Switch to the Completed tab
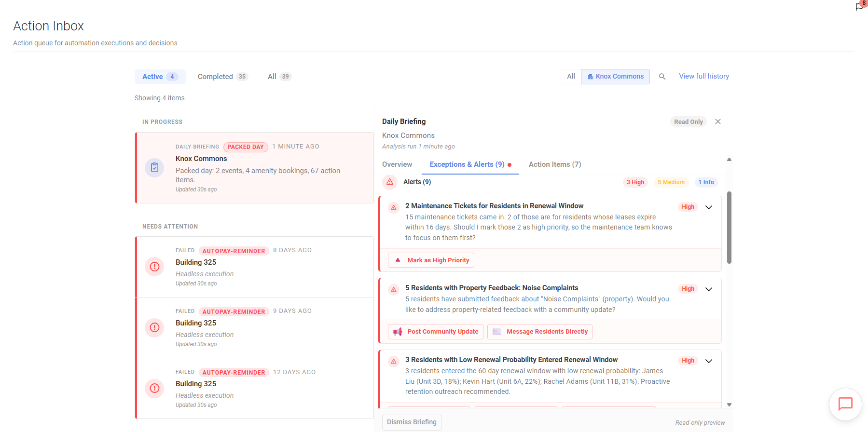868x432 pixels. pos(222,77)
